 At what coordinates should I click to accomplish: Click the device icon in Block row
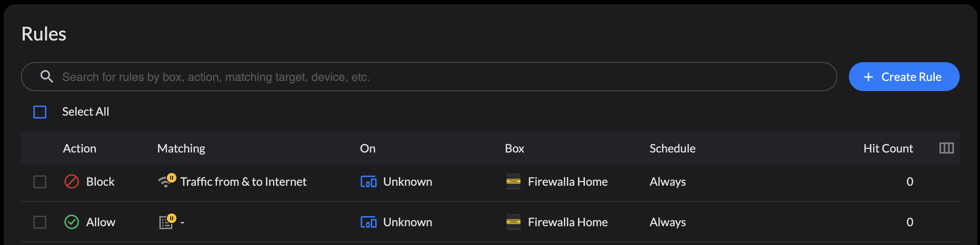[x=368, y=182]
